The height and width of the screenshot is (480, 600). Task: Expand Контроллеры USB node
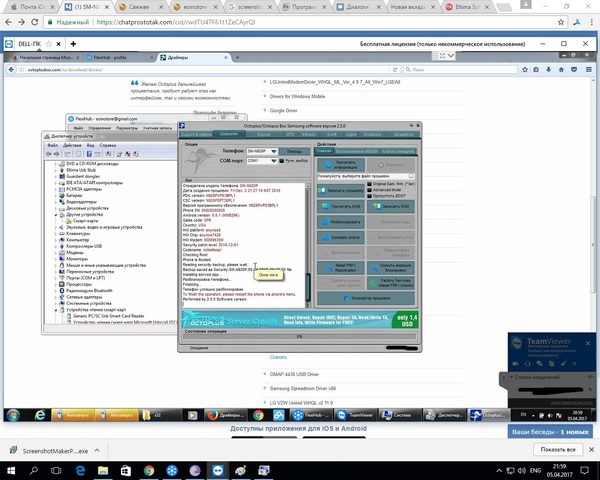pos(55,247)
